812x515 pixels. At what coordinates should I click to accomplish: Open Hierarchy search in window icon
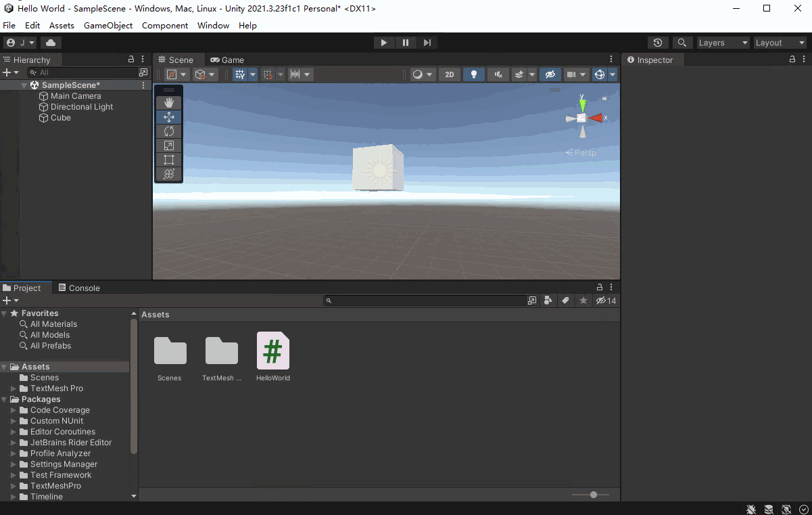(x=143, y=72)
